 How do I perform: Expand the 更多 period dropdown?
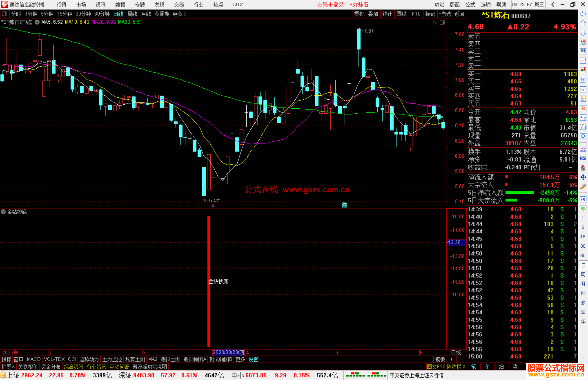(x=179, y=14)
